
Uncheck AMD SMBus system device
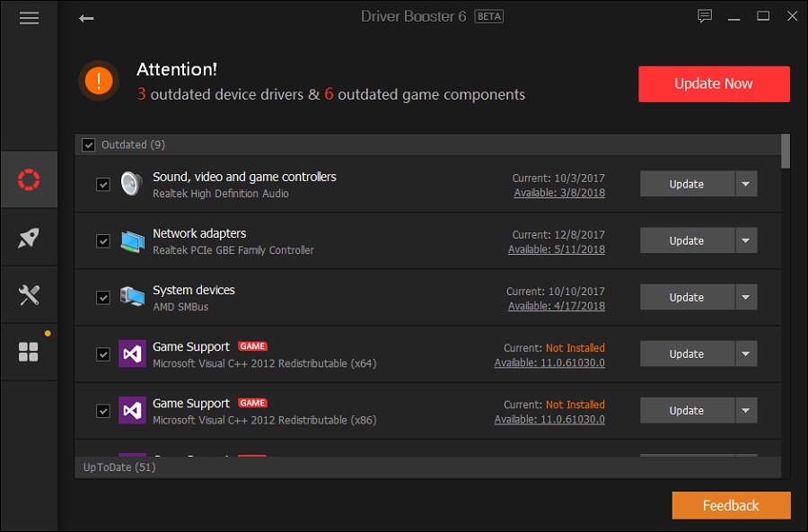coord(103,297)
